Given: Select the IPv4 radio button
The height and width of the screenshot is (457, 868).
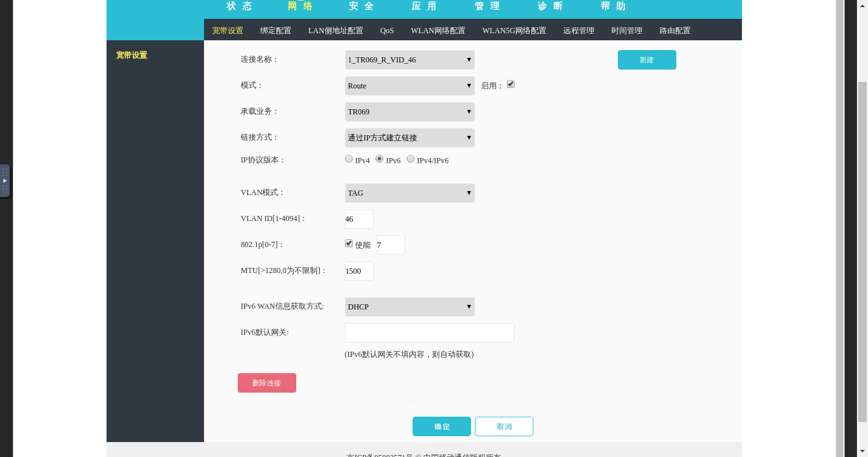Looking at the screenshot, I should [x=349, y=159].
